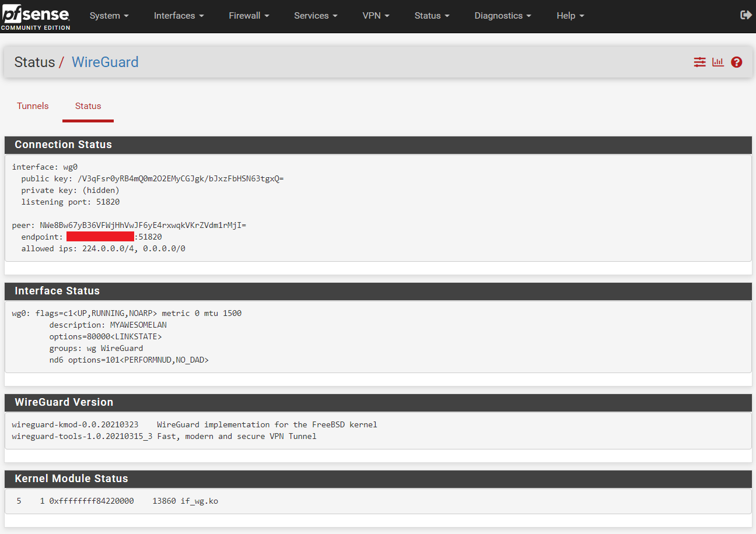The height and width of the screenshot is (534, 756).
Task: Open help with the red question mark icon
Action: 737,62
